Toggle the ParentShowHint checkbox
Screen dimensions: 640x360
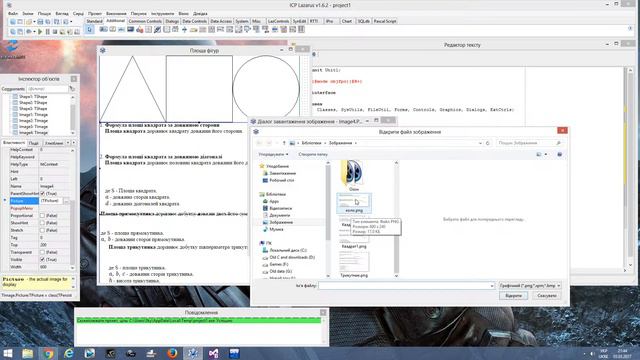tap(42, 193)
